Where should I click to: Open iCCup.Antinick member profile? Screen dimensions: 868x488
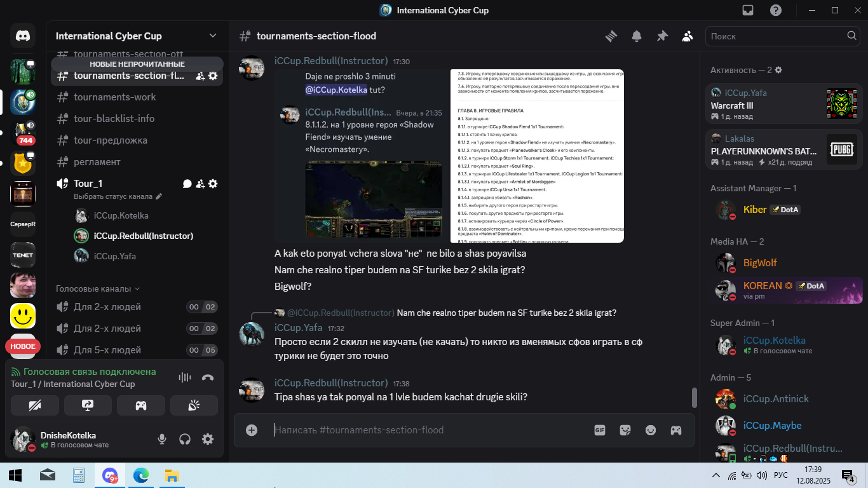point(784,399)
